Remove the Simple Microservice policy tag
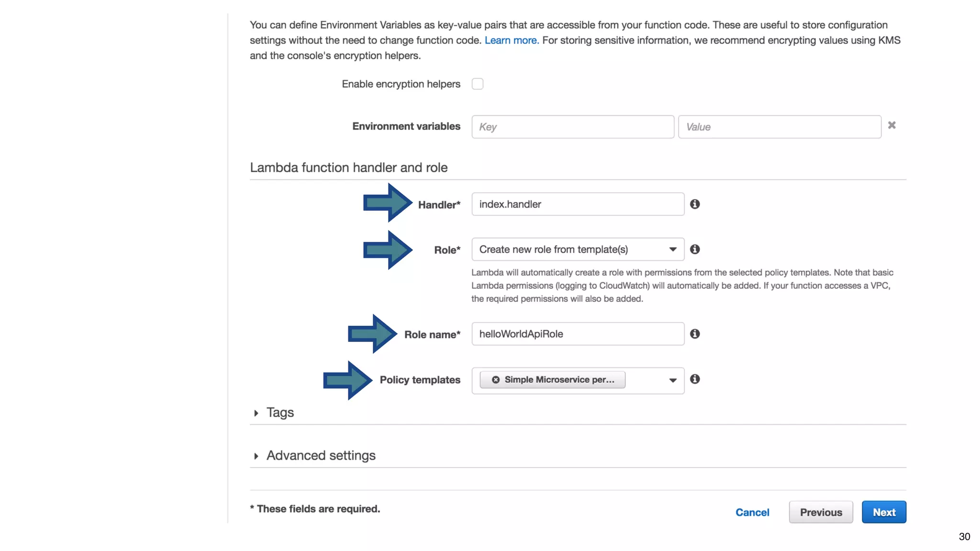This screenshot has height=551, width=980. coord(496,380)
